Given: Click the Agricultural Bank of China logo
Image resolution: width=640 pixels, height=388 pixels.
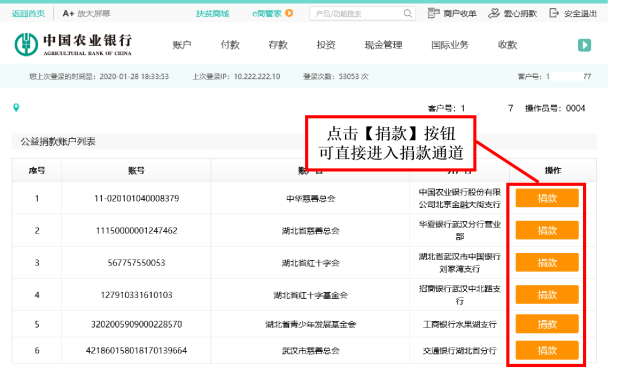Looking at the screenshot, I should coord(73,44).
